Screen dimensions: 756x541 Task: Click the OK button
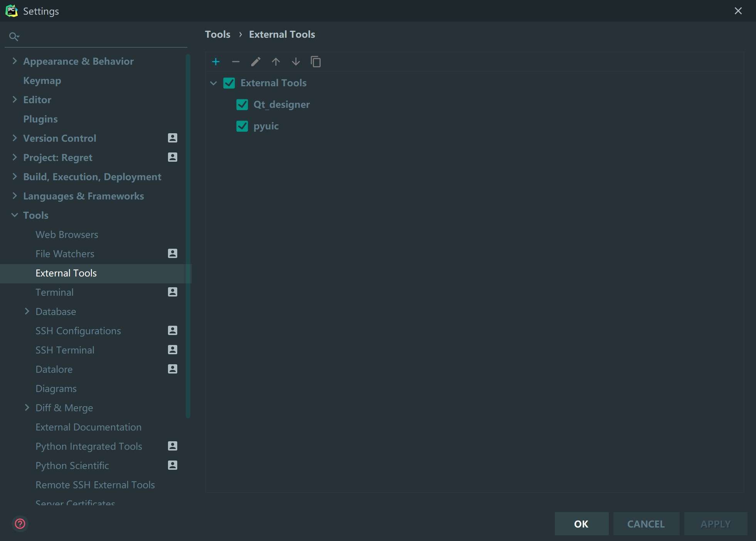[x=581, y=524]
